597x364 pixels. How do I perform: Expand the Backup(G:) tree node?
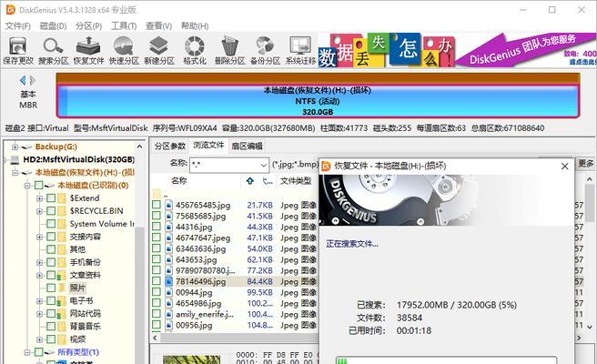15,147
